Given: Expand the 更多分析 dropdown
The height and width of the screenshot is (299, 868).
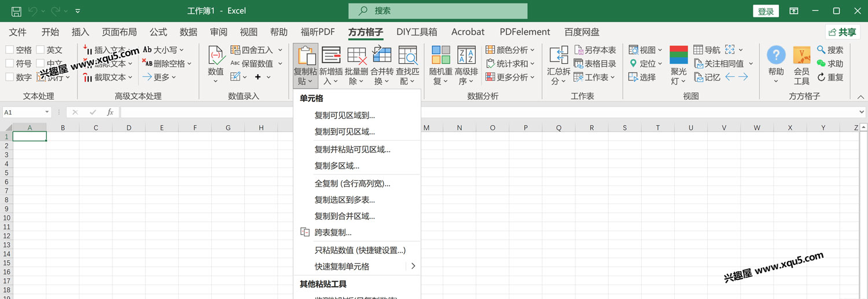Looking at the screenshot, I should coord(532,77).
